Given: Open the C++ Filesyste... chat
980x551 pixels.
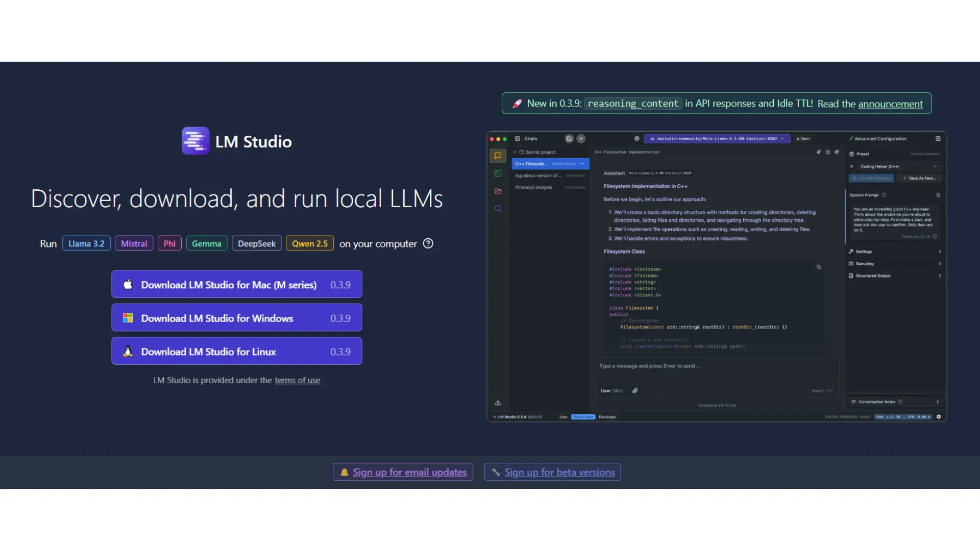Looking at the screenshot, I should pyautogui.click(x=551, y=164).
